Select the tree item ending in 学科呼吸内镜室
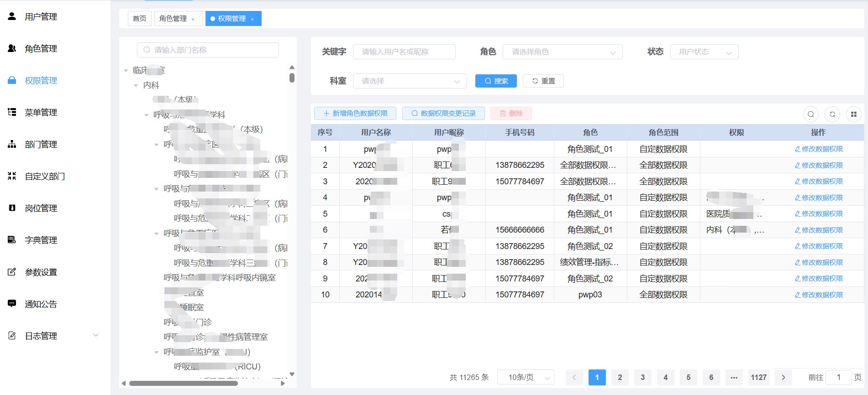This screenshot has height=395, width=868. (220, 278)
